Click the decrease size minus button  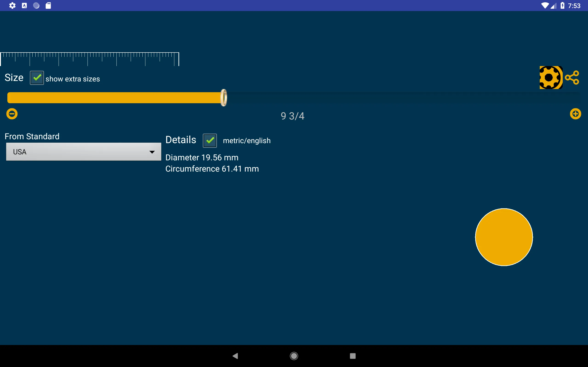tap(11, 113)
